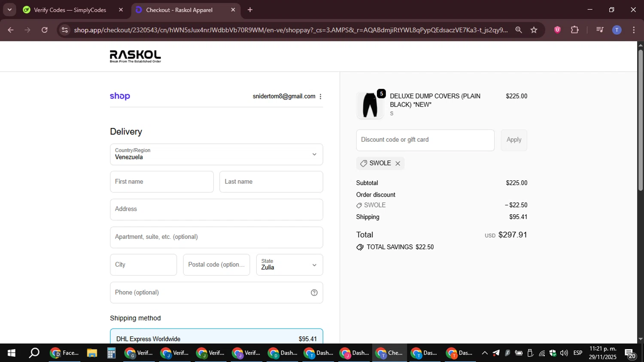The width and height of the screenshot is (644, 362).
Task: Click the Discount code or gift card field
Action: (x=425, y=140)
